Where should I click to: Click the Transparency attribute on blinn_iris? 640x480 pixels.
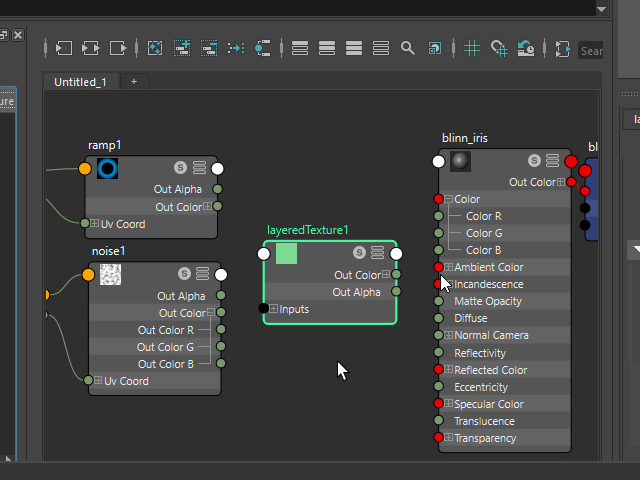click(484, 438)
